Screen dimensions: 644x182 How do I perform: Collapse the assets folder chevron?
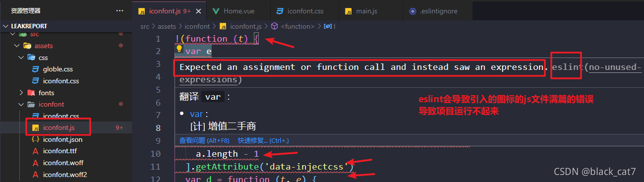tap(17, 46)
